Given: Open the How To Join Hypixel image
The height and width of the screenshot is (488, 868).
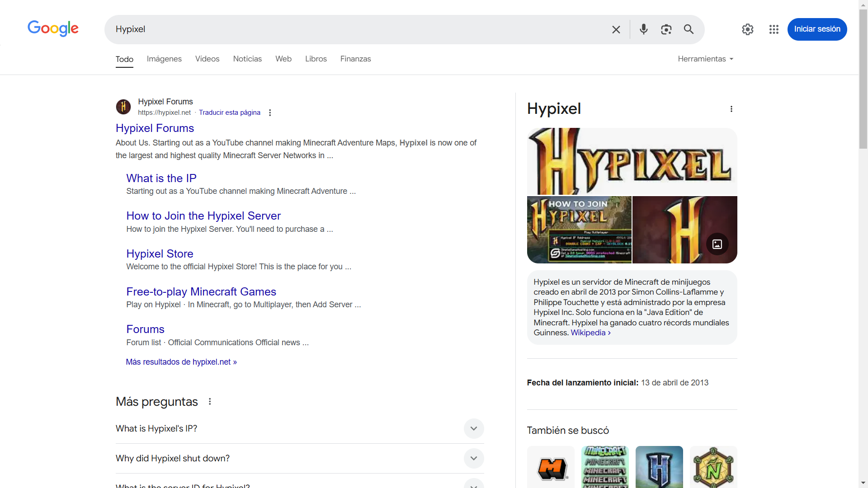Looking at the screenshot, I should click(579, 230).
